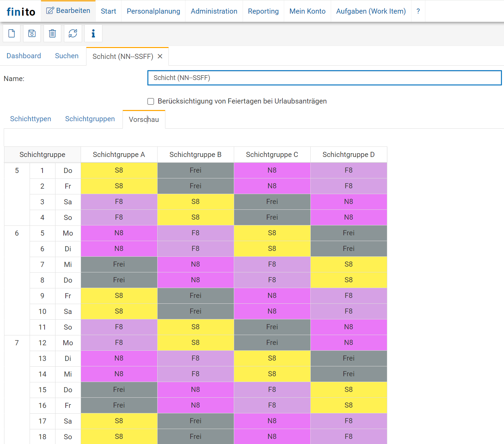Click the info icon in toolbar
The width and height of the screenshot is (504, 444).
tap(93, 33)
